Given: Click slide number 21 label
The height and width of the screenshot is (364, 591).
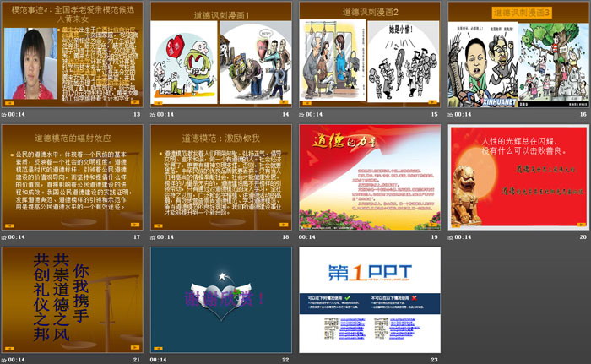Looking at the screenshot, I should pos(137,360).
